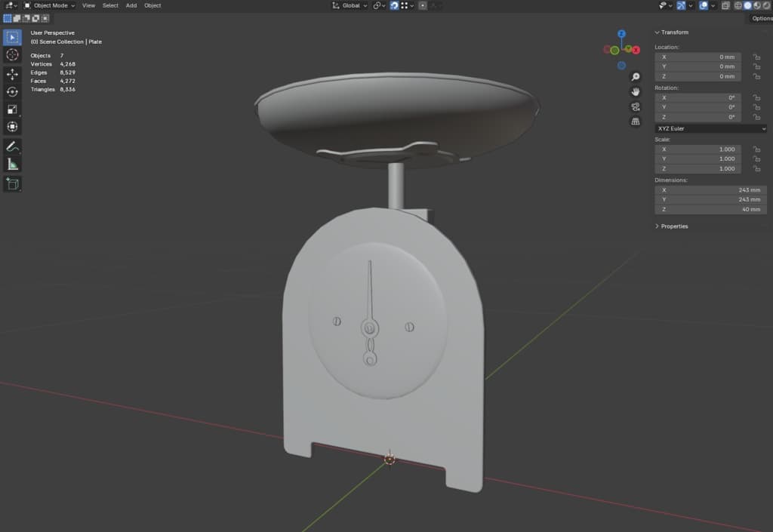Toggle the lock on Location X

[x=756, y=57]
